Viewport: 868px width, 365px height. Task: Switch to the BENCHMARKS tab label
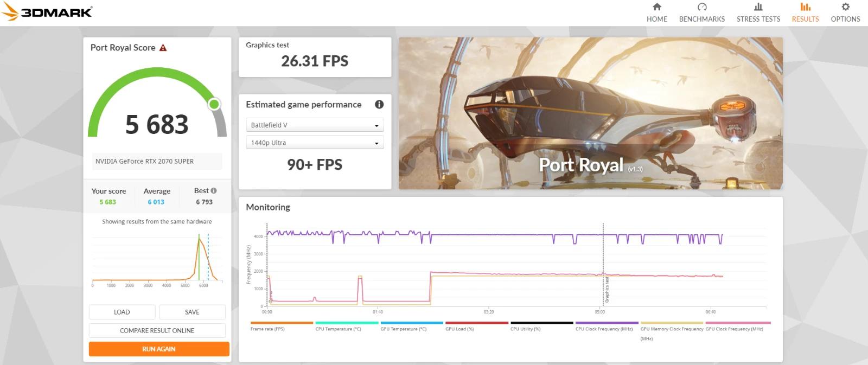[702, 19]
